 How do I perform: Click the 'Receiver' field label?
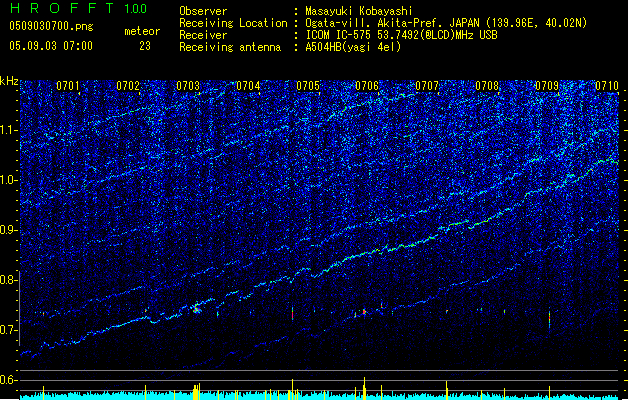tap(203, 35)
